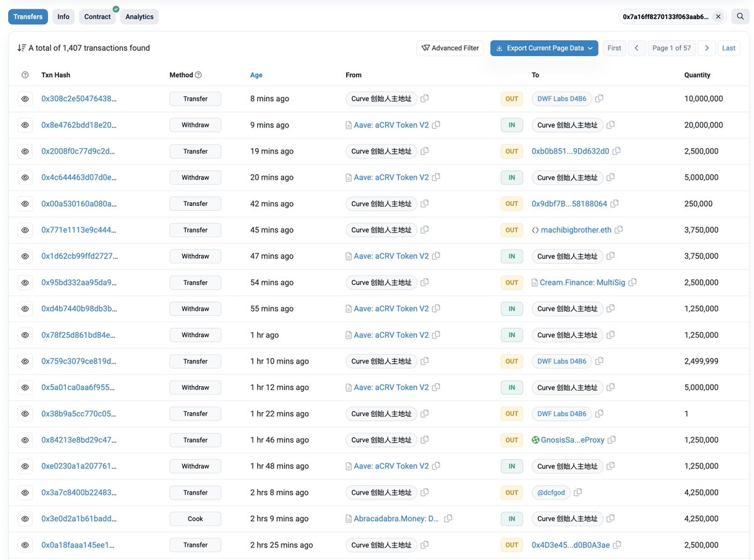The height and width of the screenshot is (560, 754).
Task: Open transaction hash 0x3e0d2a1b61badd
Action: (79, 519)
